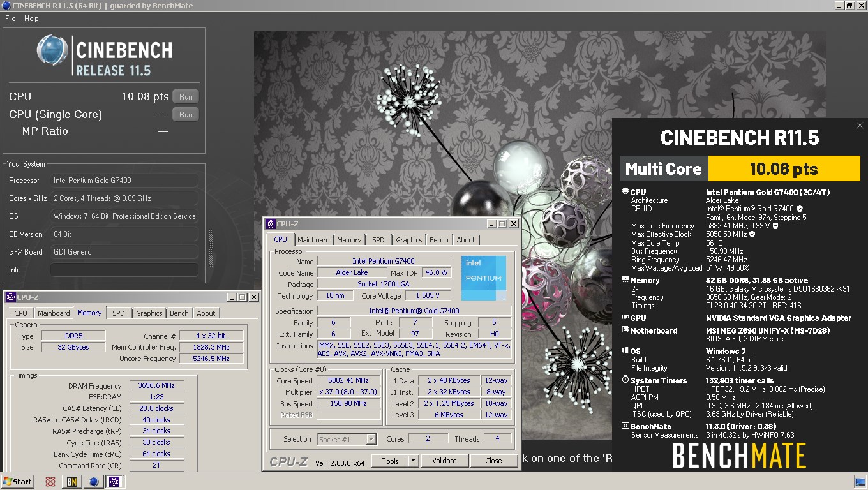Click the Uncore Frequency value 5246.5 MHz
This screenshot has height=490, width=868.
pyautogui.click(x=211, y=359)
